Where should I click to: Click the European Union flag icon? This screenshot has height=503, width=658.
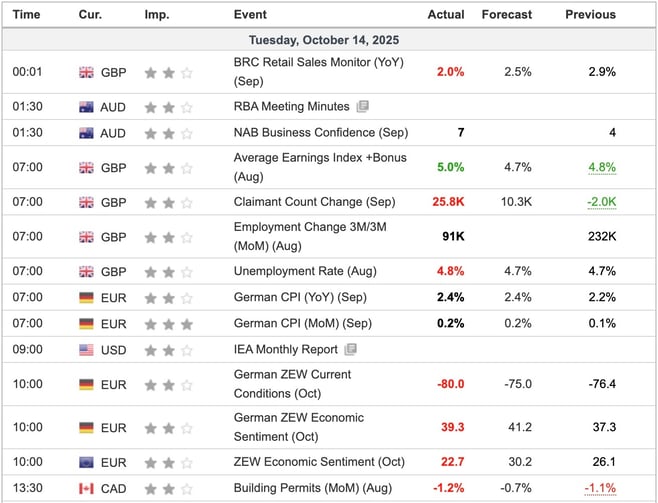[x=86, y=462]
